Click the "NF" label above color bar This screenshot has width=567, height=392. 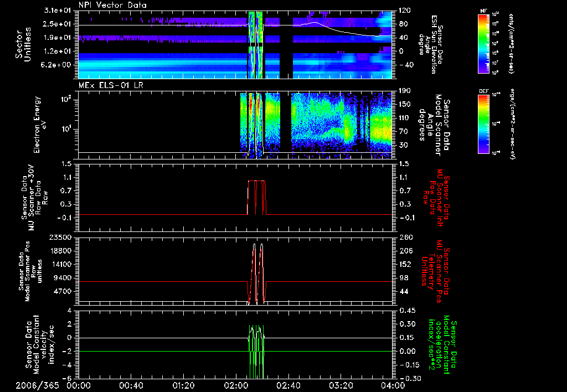[483, 11]
